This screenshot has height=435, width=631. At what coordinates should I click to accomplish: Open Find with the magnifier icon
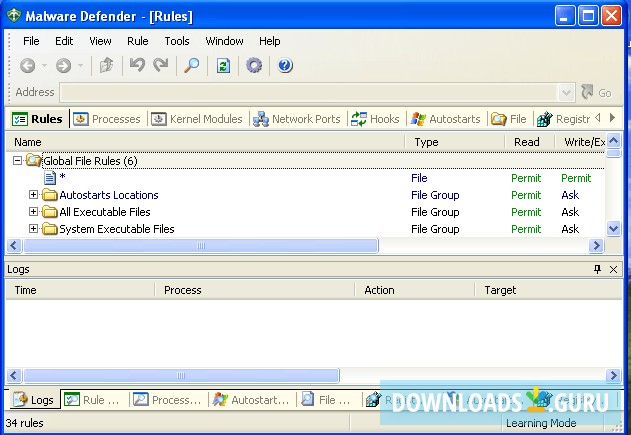[192, 65]
